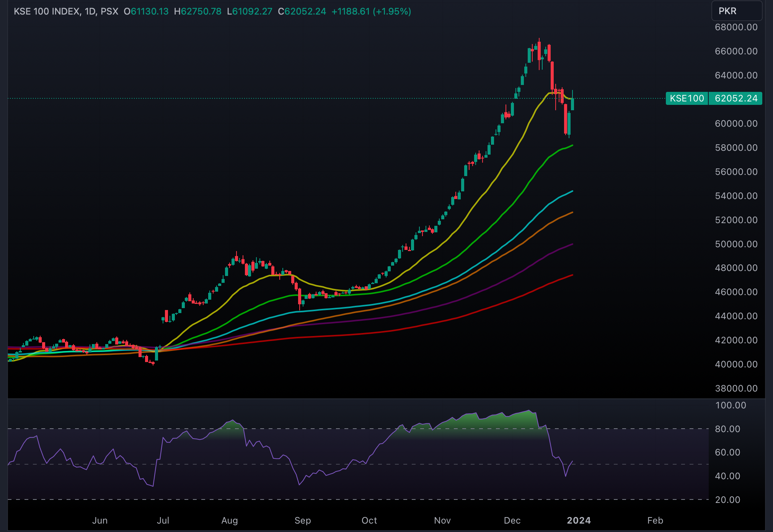Click the +1188.61 (+1.95%) change value
The height and width of the screenshot is (532, 773).
click(x=371, y=11)
